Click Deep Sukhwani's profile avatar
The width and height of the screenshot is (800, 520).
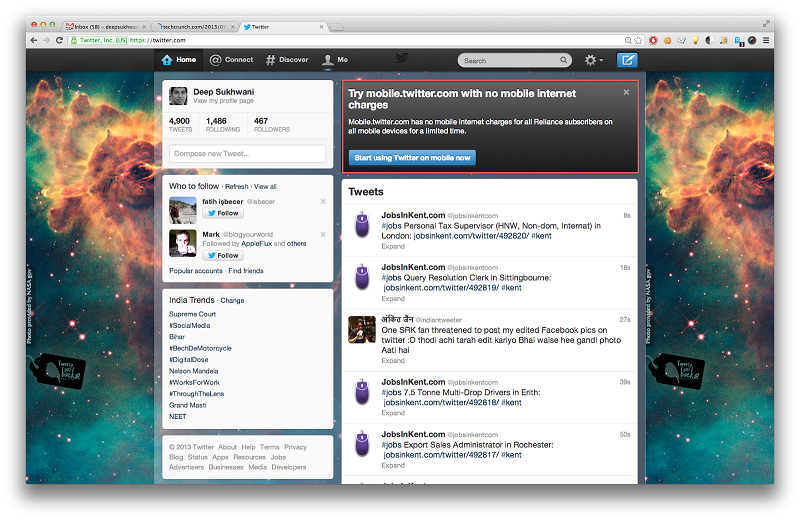click(178, 96)
